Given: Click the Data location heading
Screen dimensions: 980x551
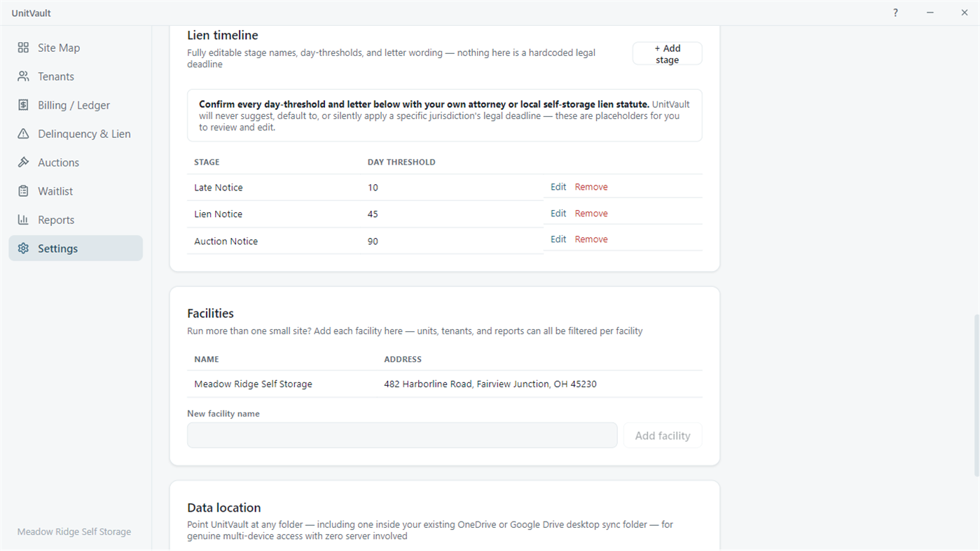Looking at the screenshot, I should 224,508.
